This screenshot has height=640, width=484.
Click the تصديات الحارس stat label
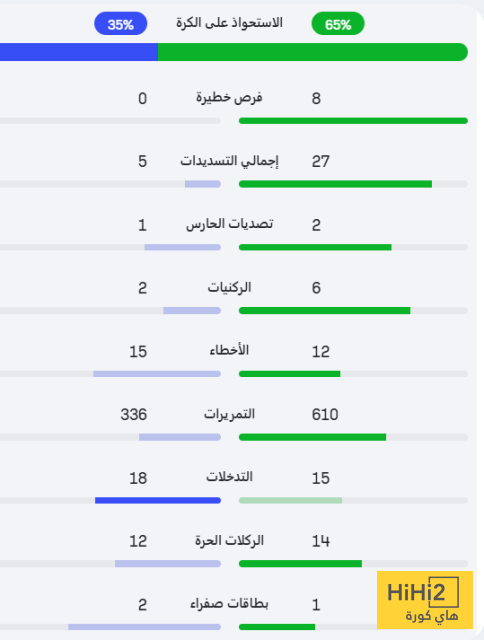229,224
